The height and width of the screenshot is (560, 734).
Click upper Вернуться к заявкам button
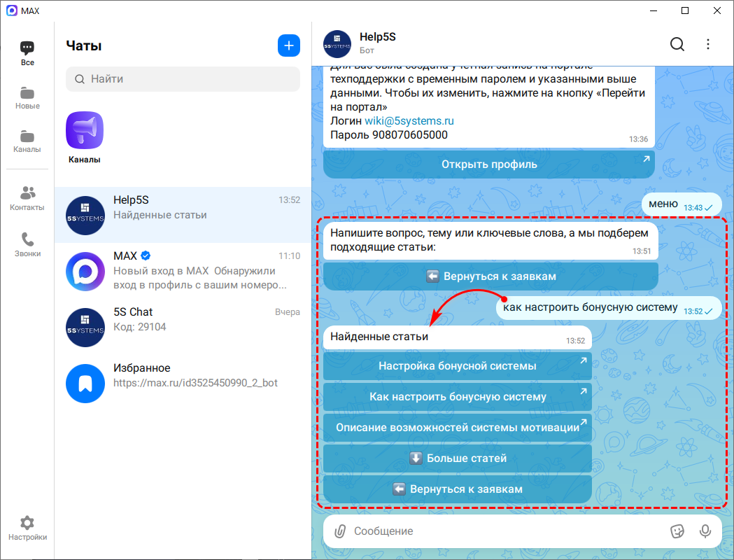(x=490, y=276)
